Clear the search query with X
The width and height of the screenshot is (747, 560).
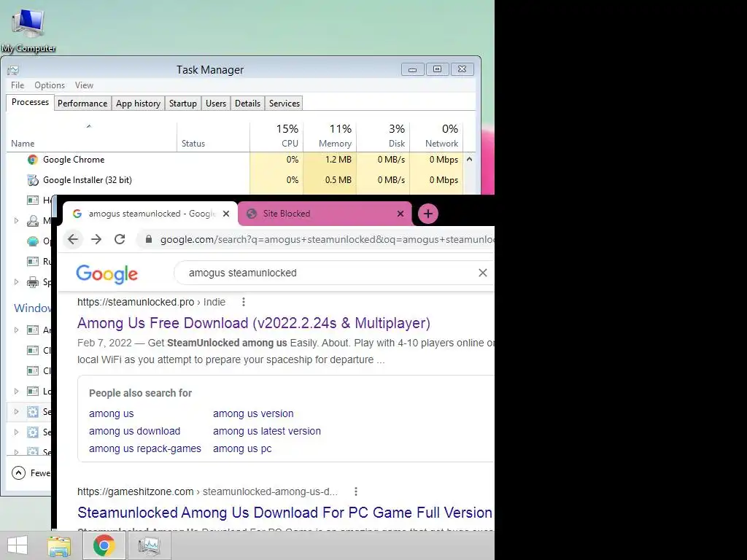click(483, 273)
